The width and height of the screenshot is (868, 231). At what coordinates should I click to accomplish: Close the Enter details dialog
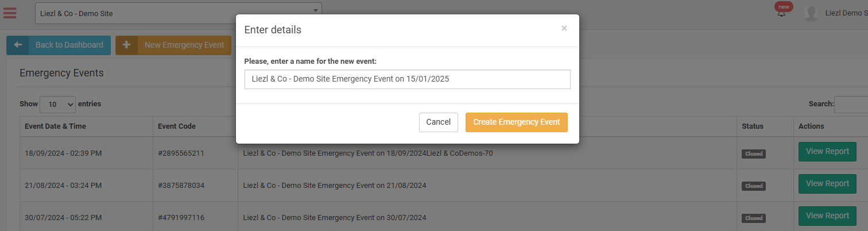(564, 28)
